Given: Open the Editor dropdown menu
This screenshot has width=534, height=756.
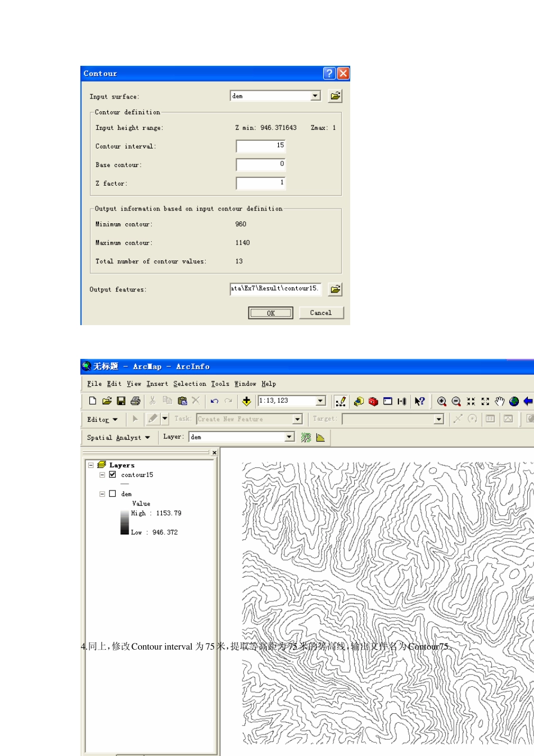Looking at the screenshot, I should [102, 420].
